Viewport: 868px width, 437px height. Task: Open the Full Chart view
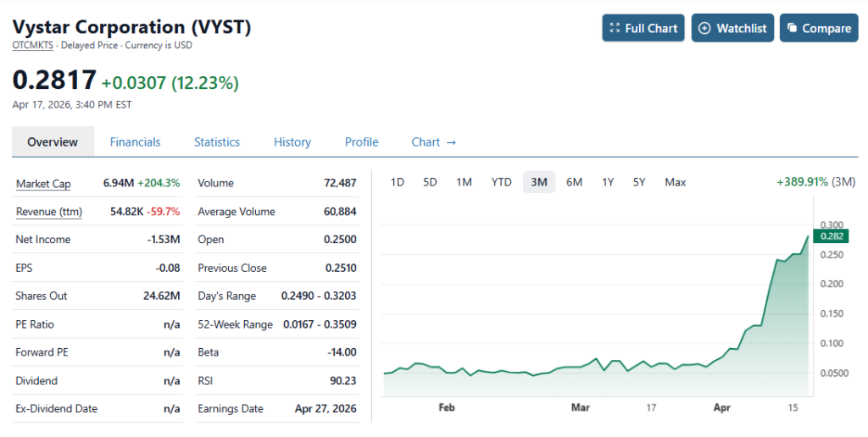point(643,28)
